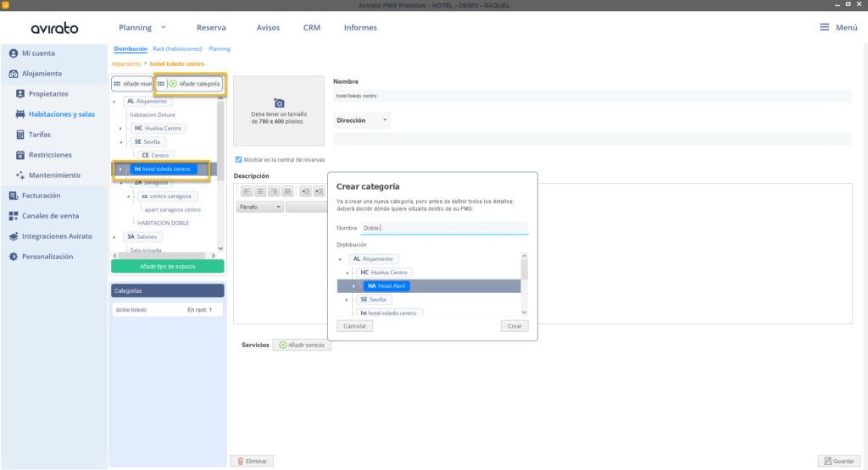This screenshot has height=470, width=868.
Task: Click the outdent icon in Descripción toolbar
Action: point(305,191)
